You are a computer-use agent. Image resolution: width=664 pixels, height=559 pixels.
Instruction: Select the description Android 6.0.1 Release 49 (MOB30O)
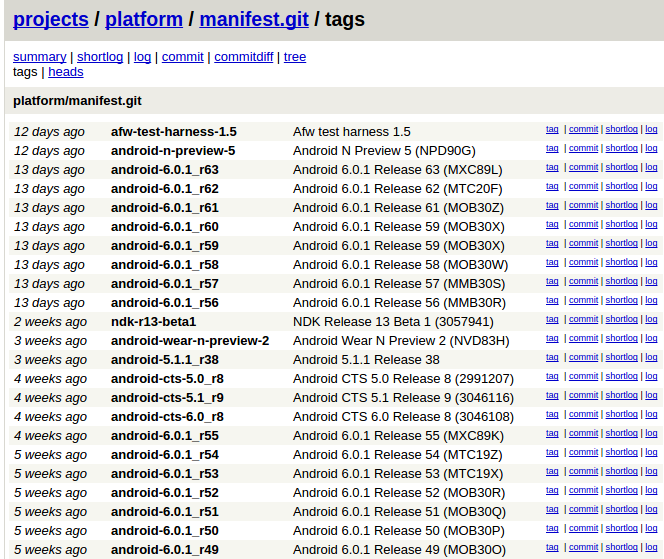(x=399, y=550)
